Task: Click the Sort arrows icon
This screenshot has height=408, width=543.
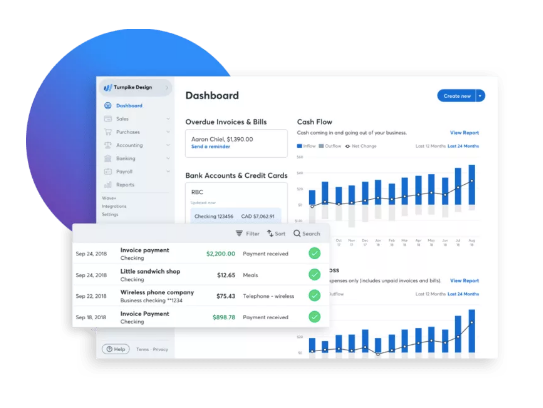Action: tap(270, 233)
